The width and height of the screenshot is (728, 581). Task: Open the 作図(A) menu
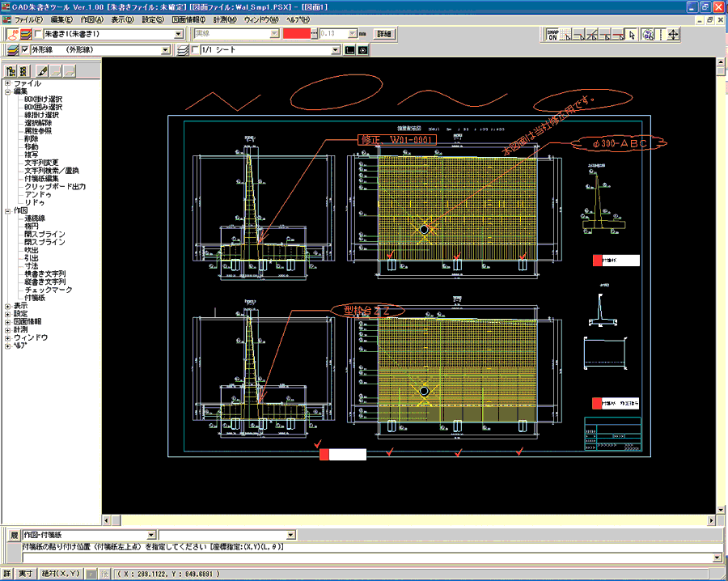click(91, 19)
